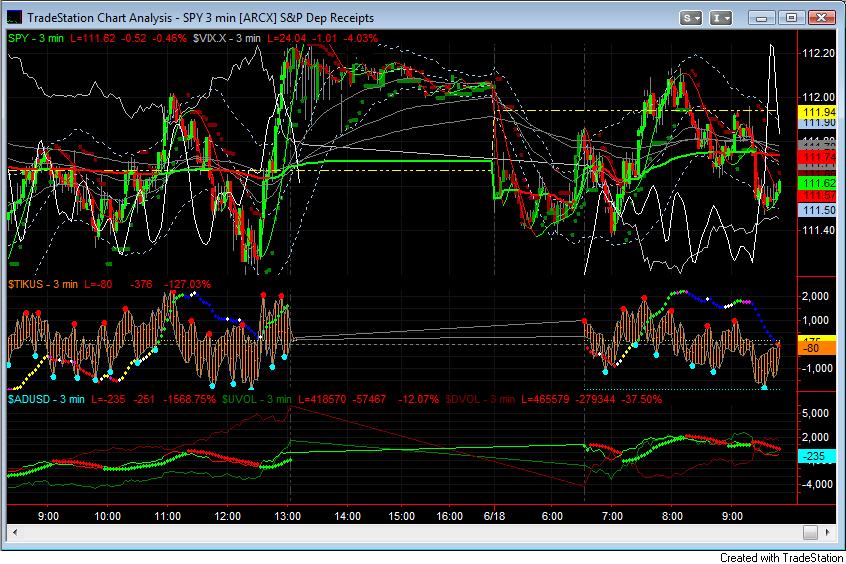Click the 112.20 price axis label
The image size is (846, 564).
pos(818,53)
